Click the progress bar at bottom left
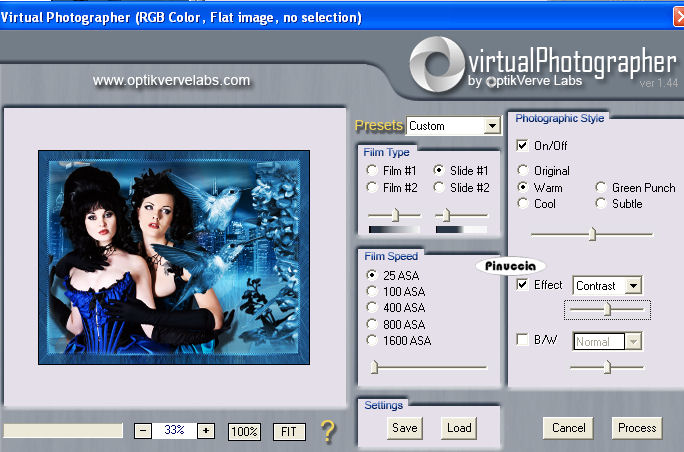Viewport: 684px width, 452px height. pos(63,431)
